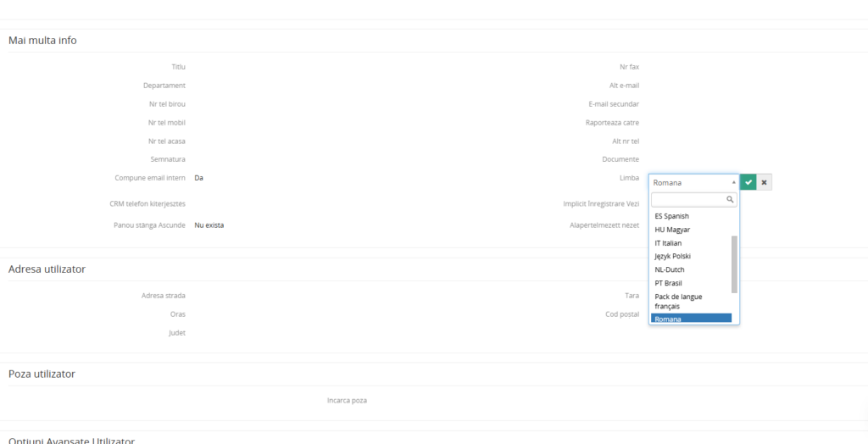Click the Nr tel acasa label
868x444 pixels.
coord(167,142)
